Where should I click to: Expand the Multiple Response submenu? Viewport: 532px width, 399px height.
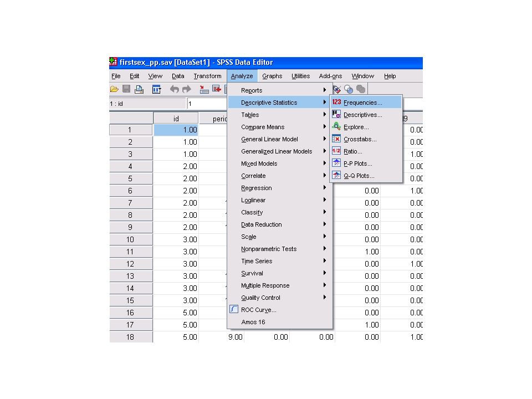click(x=279, y=286)
